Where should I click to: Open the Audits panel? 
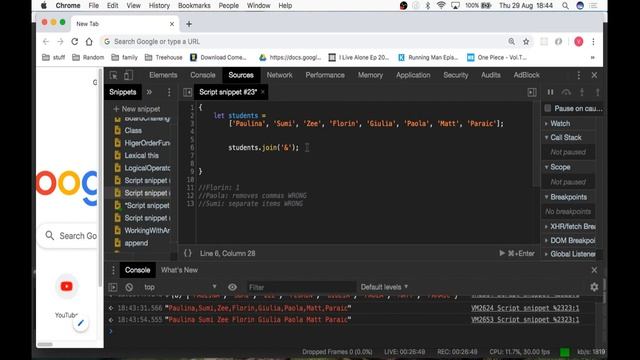click(x=491, y=75)
